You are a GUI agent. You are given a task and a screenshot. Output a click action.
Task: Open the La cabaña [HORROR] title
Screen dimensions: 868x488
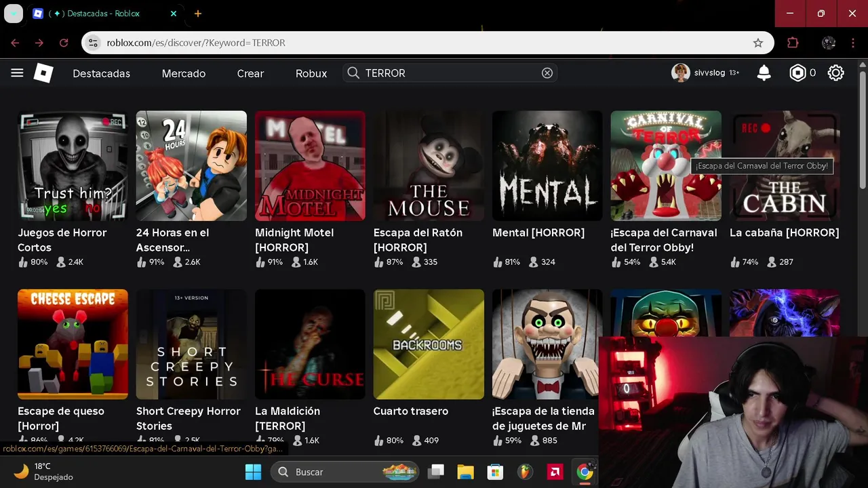pyautogui.click(x=785, y=232)
